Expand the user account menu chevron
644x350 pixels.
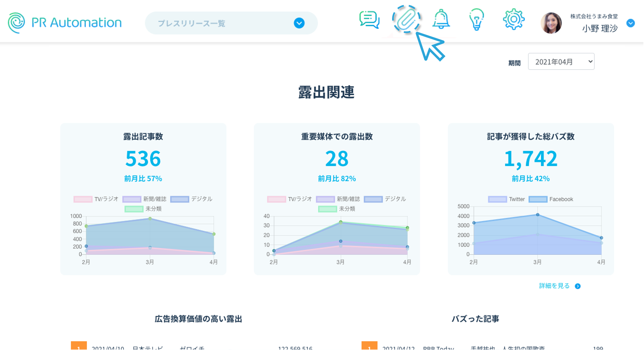tap(630, 23)
